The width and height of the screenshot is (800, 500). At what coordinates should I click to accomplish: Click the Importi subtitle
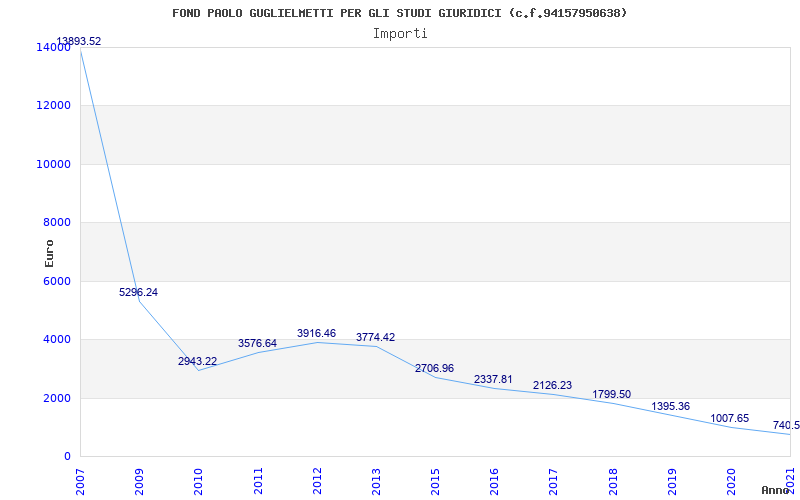400,34
